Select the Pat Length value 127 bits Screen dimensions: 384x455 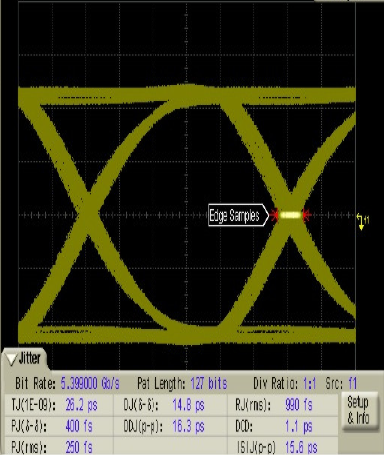coord(209,384)
